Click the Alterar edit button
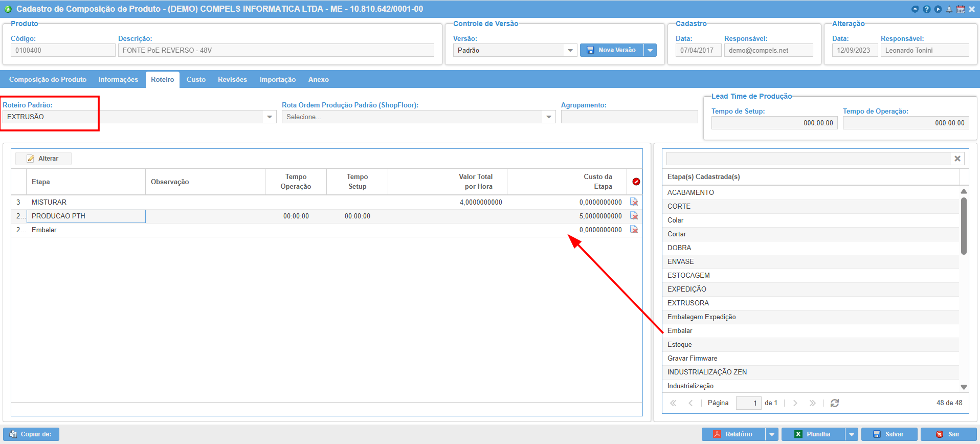Viewport: 980px width, 444px height. click(43, 159)
